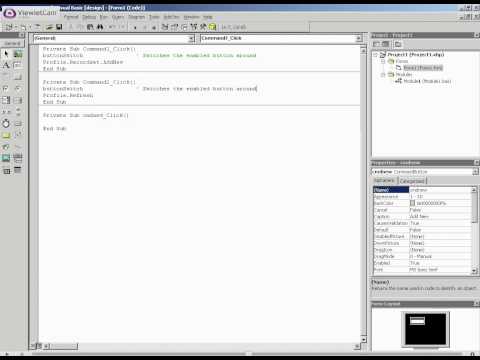Open the Debug menu
This screenshot has width=480, height=360.
point(89,17)
